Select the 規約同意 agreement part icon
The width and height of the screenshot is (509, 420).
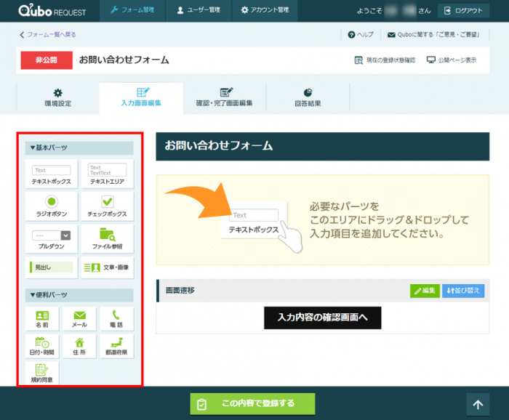pos(42,373)
